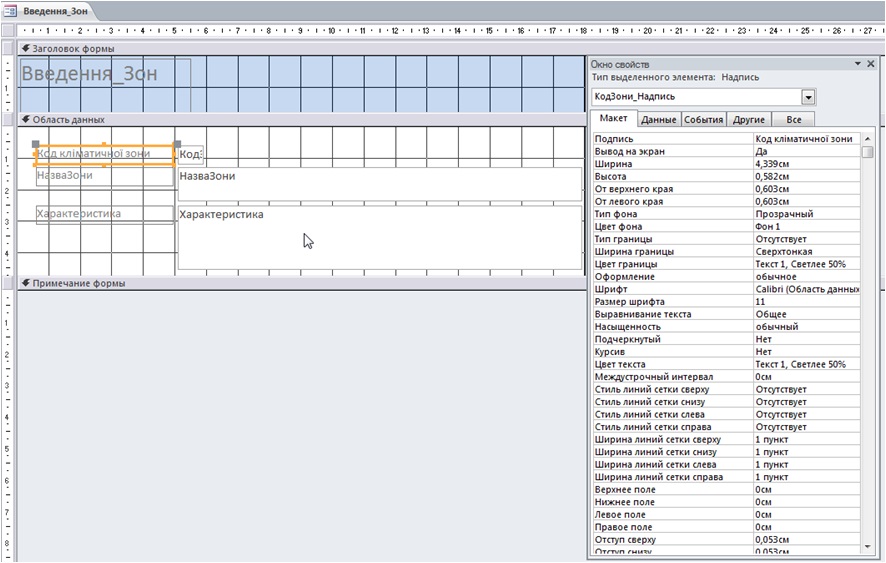Viewport: 886px width, 563px height.
Task: Click the Цвет фона property value
Action: coord(806,226)
